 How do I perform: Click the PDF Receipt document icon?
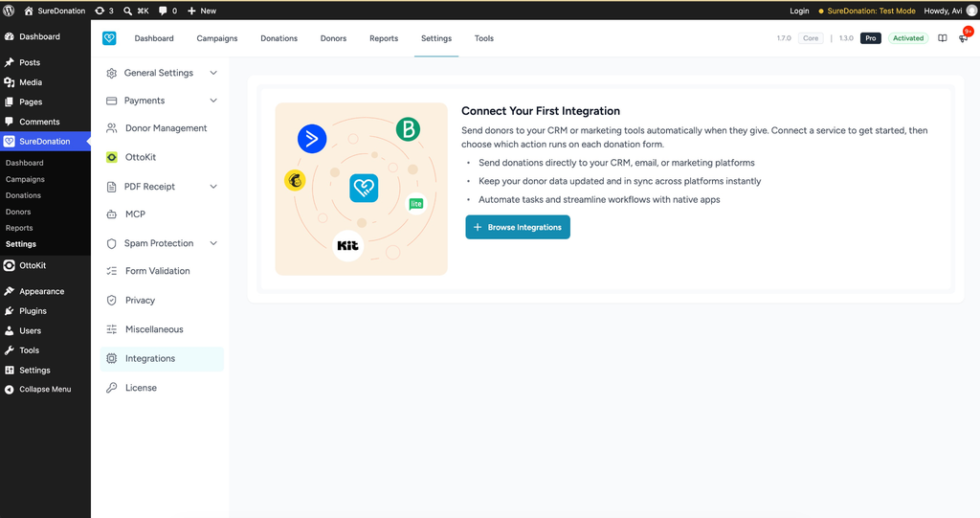111,187
